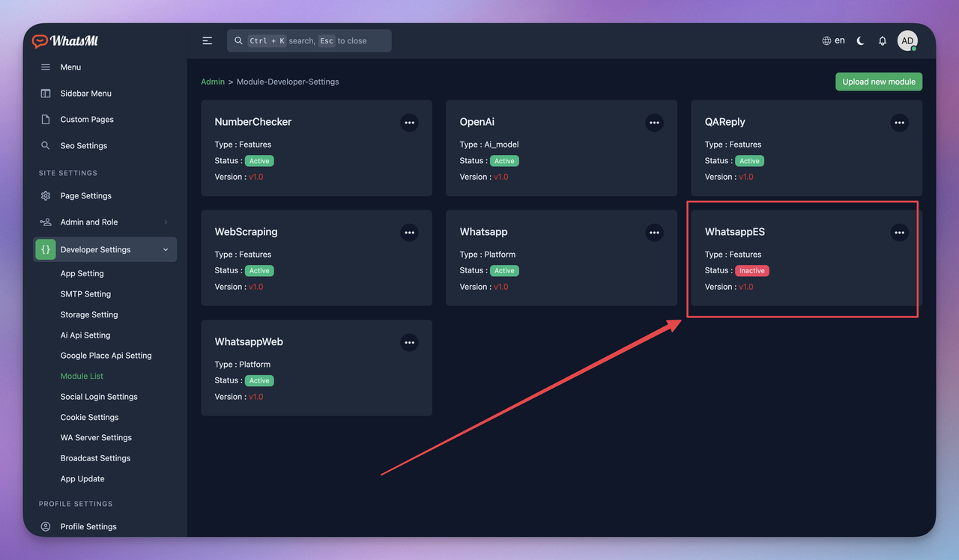Image resolution: width=959 pixels, height=560 pixels.
Task: Click the Page Settings label
Action: click(x=86, y=196)
